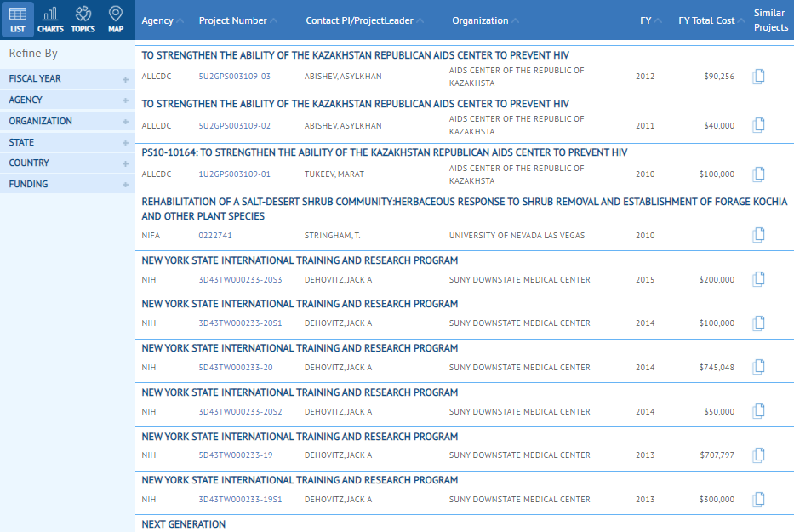Open the Kazakhstan AIDS Center project title for FY 2012
The image size is (794, 532).
click(x=356, y=55)
